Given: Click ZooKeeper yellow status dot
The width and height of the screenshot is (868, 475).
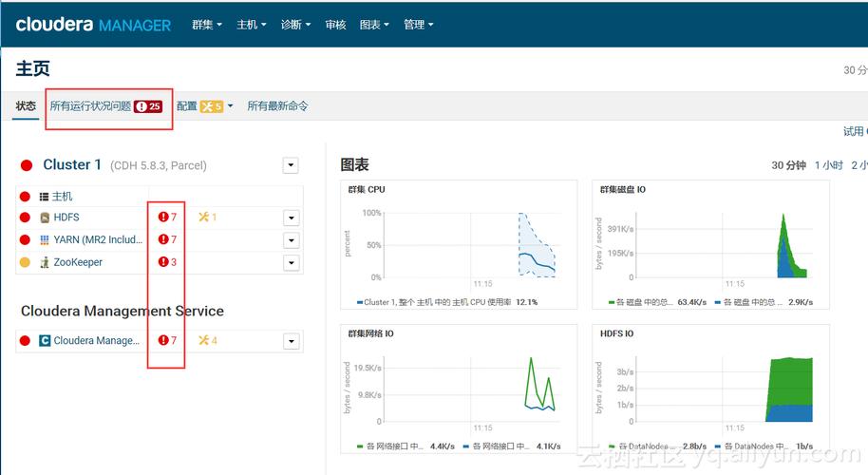Looking at the screenshot, I should pyautogui.click(x=25, y=262).
